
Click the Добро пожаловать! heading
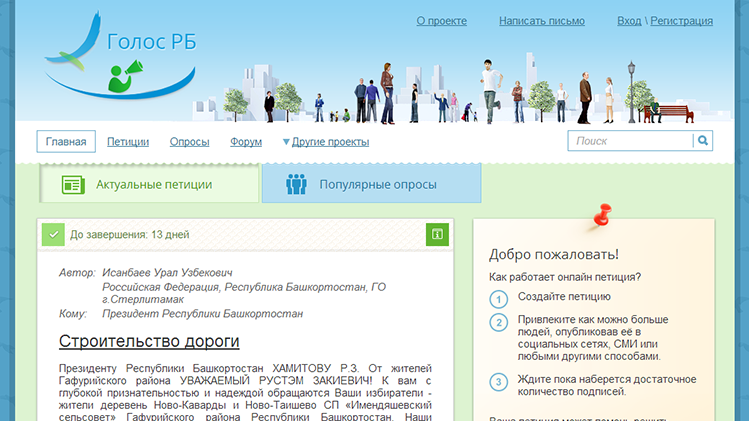[554, 254]
